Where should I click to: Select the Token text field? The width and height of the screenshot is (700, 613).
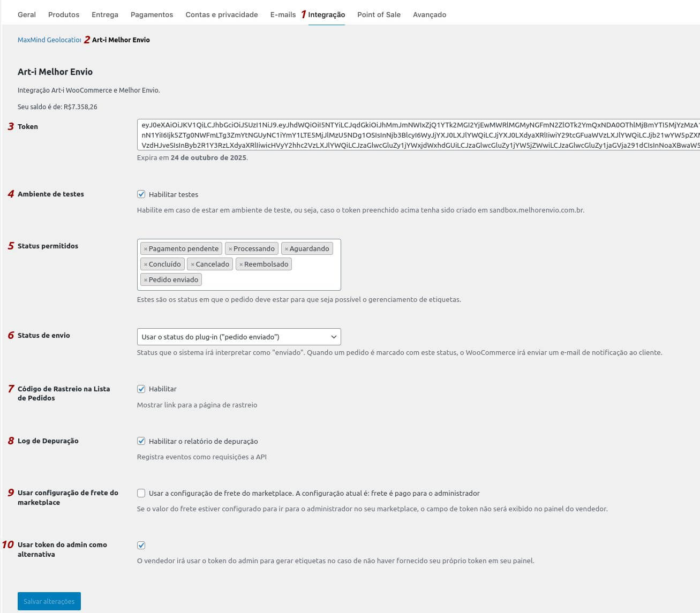pos(375,136)
